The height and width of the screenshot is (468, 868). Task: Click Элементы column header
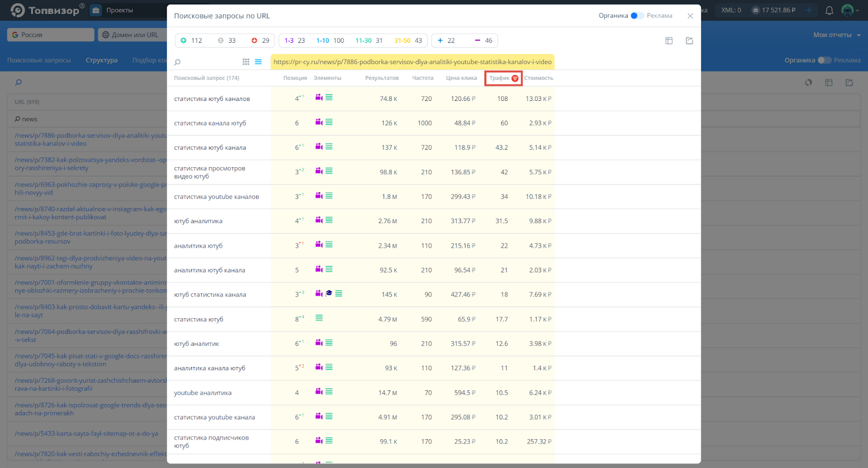coord(328,78)
